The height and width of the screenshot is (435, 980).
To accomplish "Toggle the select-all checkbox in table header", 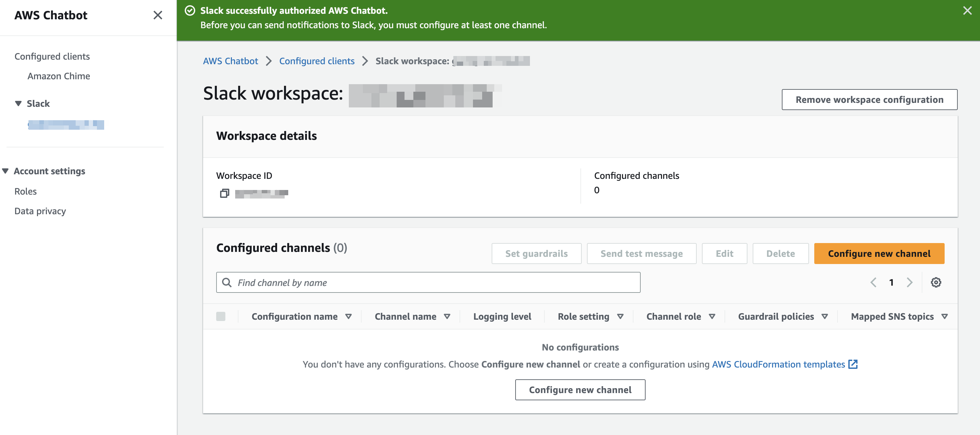I will pyautogui.click(x=221, y=316).
